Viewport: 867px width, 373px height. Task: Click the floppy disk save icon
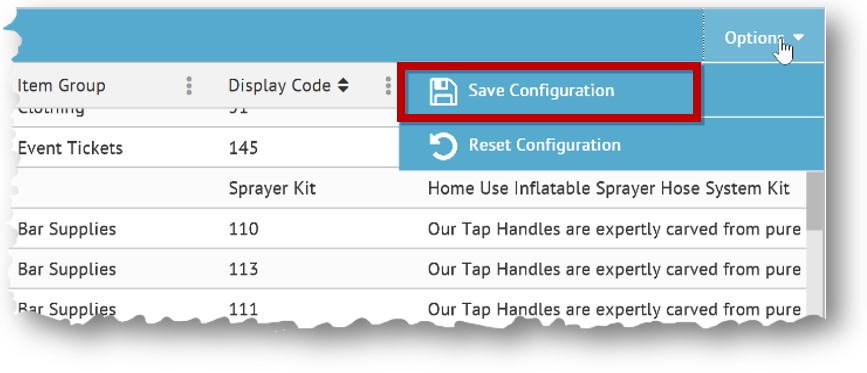[x=443, y=91]
